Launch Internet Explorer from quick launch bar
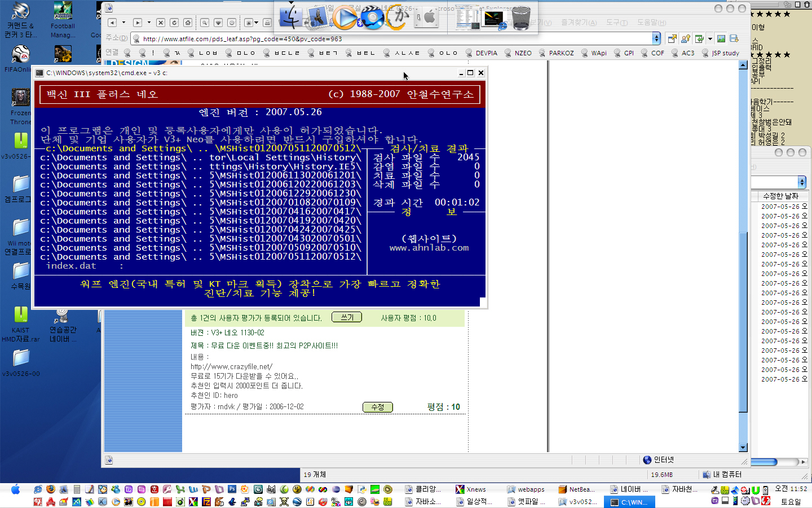812x508 pixels. (x=38, y=489)
